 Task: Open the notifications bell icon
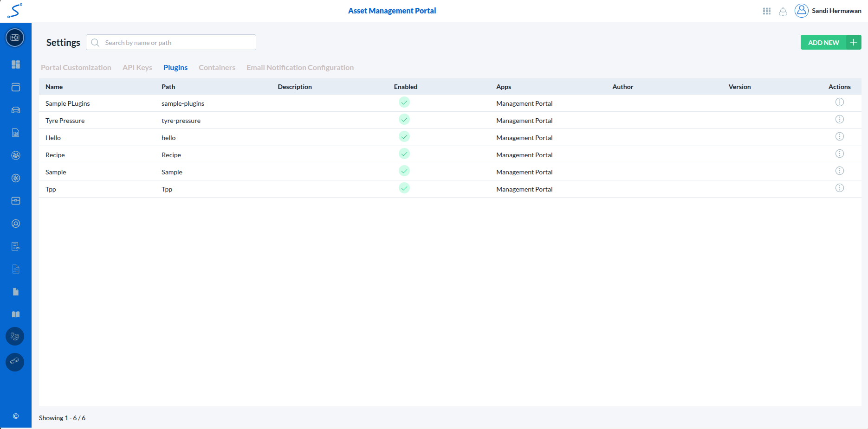[783, 12]
